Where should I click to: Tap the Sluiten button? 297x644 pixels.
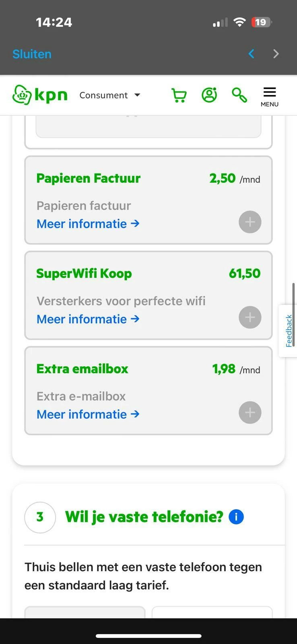[x=32, y=54]
